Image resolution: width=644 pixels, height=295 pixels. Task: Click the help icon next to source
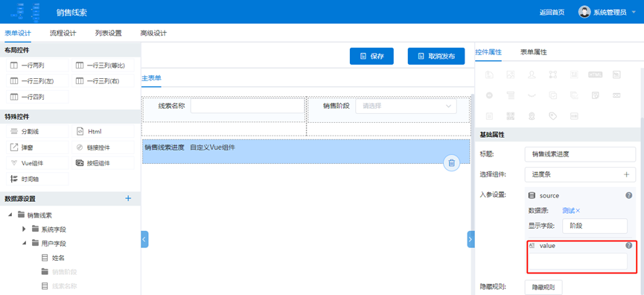pyautogui.click(x=628, y=196)
